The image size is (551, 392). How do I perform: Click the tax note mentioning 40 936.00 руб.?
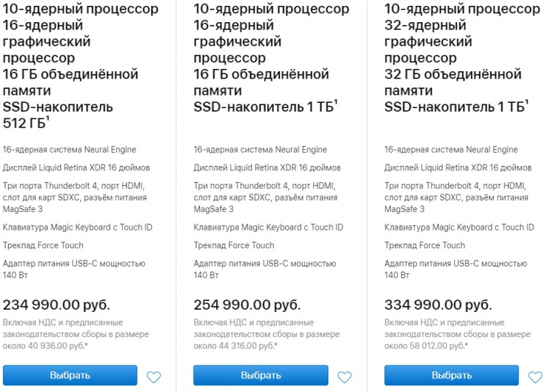76,334
